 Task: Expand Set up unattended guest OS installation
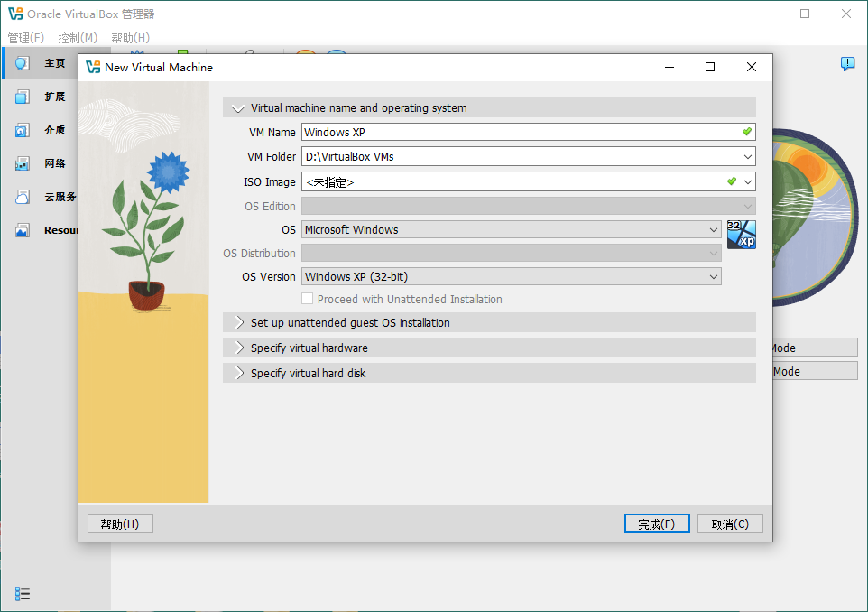[350, 322]
